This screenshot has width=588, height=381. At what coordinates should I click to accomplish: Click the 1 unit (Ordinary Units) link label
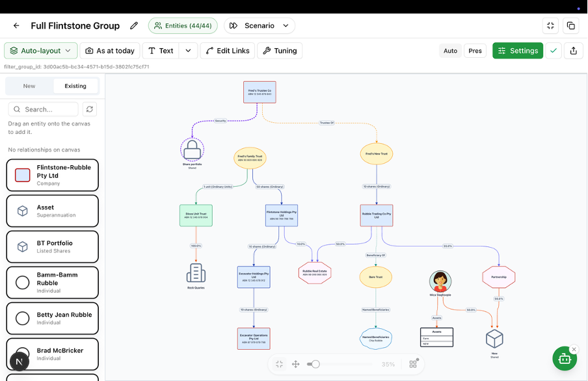pyautogui.click(x=218, y=187)
